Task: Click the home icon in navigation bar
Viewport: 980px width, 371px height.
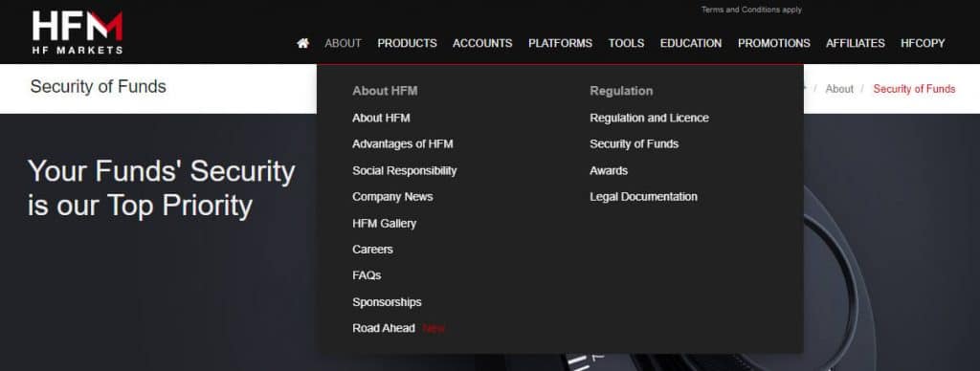Action: coord(303,43)
